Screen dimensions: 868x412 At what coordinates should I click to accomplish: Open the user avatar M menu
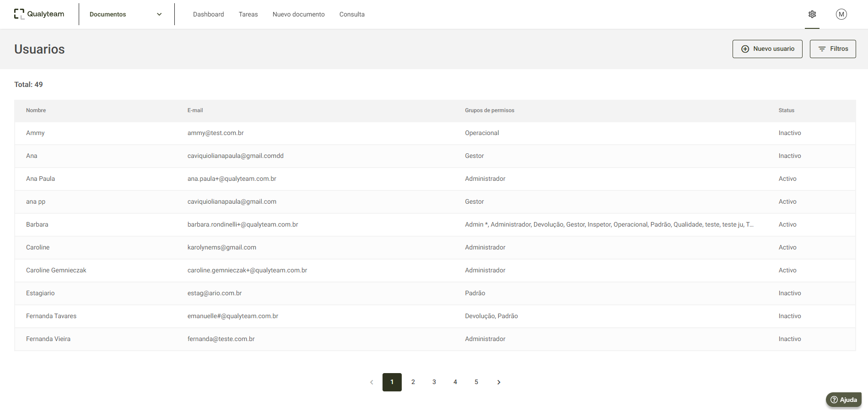[x=841, y=14]
